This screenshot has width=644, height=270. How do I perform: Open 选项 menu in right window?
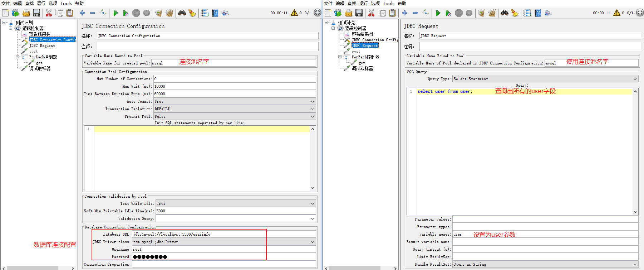(375, 3)
